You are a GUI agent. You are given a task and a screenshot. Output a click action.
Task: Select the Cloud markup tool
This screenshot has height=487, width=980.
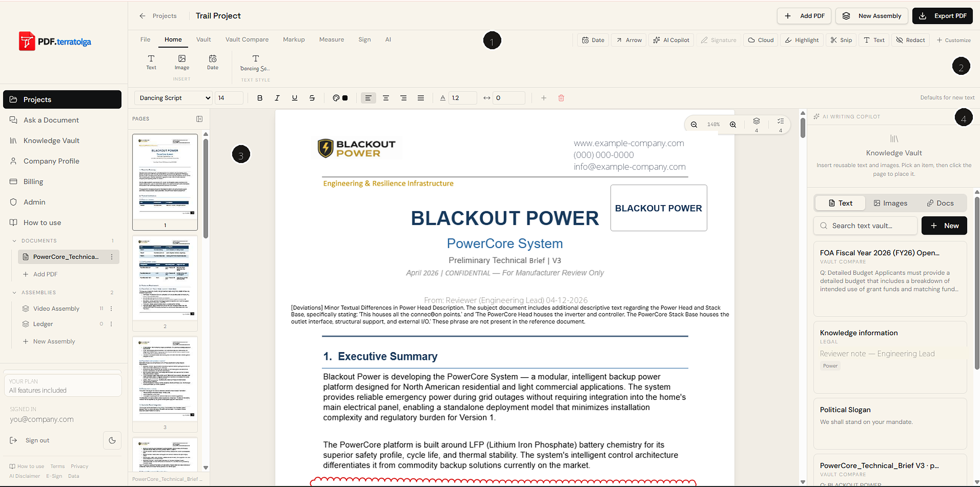pos(761,40)
